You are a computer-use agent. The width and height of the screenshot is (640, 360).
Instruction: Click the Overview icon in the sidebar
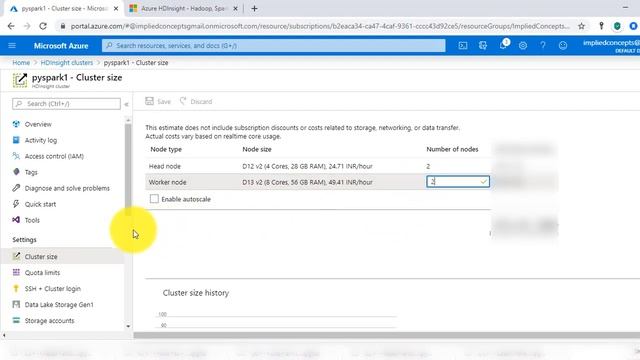click(16, 124)
